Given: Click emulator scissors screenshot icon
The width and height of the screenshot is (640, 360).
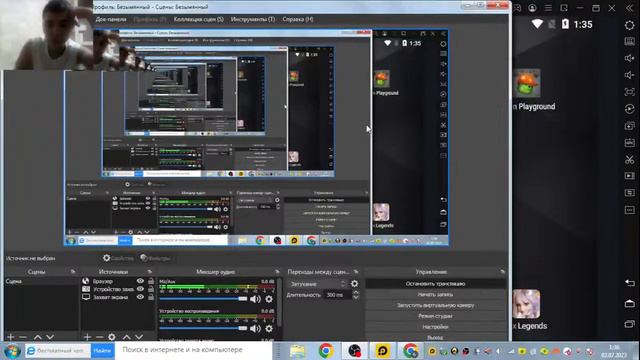Looking at the screenshot, I should click(629, 159).
